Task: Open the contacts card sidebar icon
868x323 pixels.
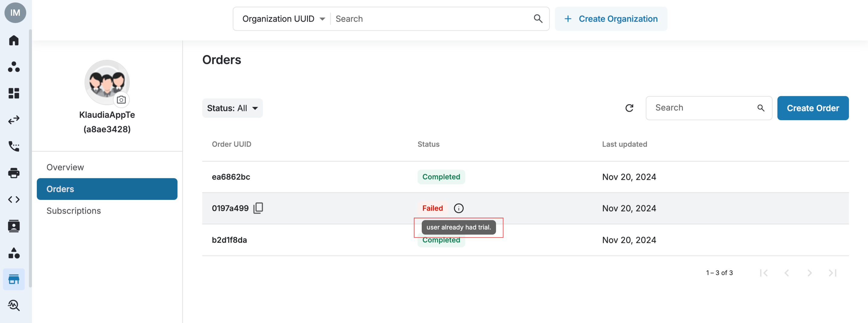Action: coord(14,226)
